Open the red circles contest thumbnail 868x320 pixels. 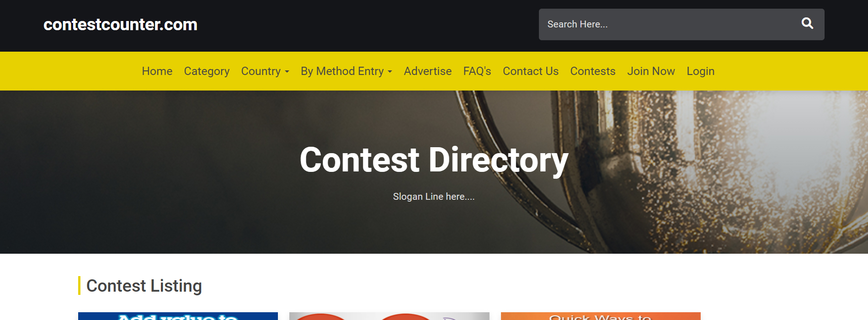389,316
